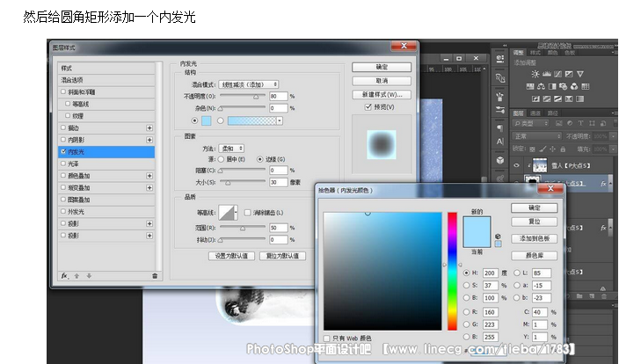Viewport: 619px width, 364px height.
Task: Switch to the 路径 tab
Action: [553, 113]
